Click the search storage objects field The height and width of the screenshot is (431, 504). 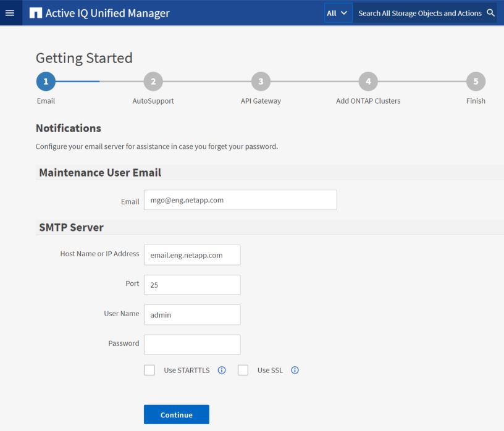pos(417,12)
